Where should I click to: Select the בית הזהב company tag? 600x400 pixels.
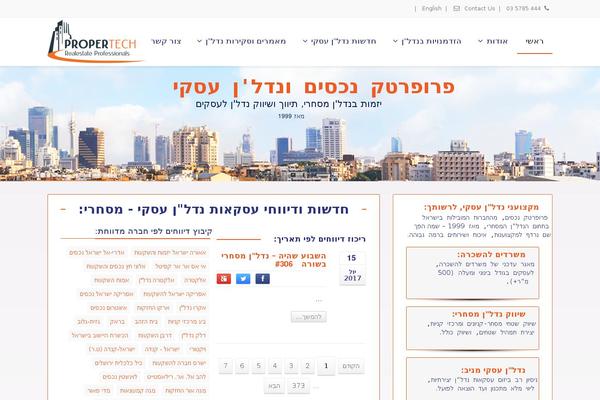tap(146, 322)
